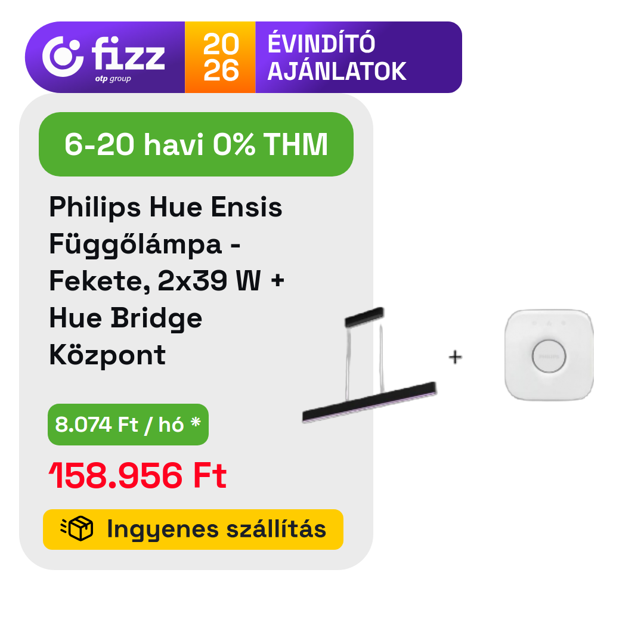Click the fizz circular logo icon
The width and height of the screenshot is (644, 644).
pos(63,57)
